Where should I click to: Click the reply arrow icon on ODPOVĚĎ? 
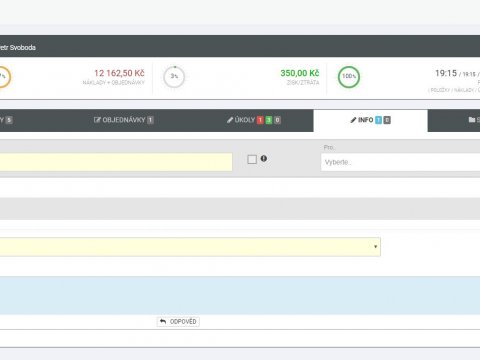click(163, 321)
